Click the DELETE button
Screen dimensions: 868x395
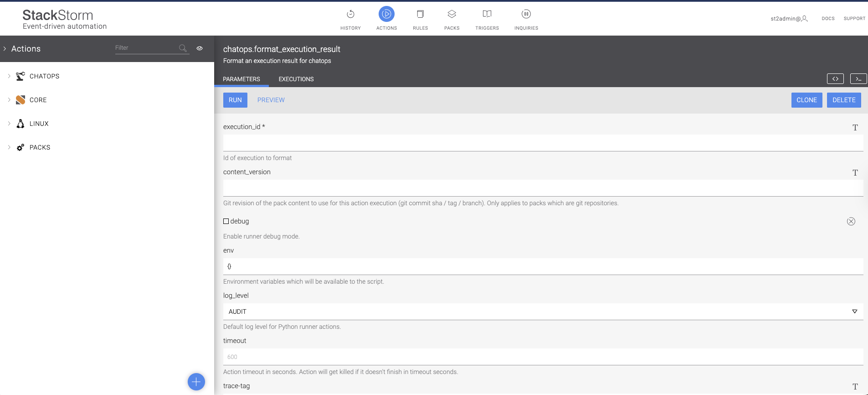(x=844, y=100)
